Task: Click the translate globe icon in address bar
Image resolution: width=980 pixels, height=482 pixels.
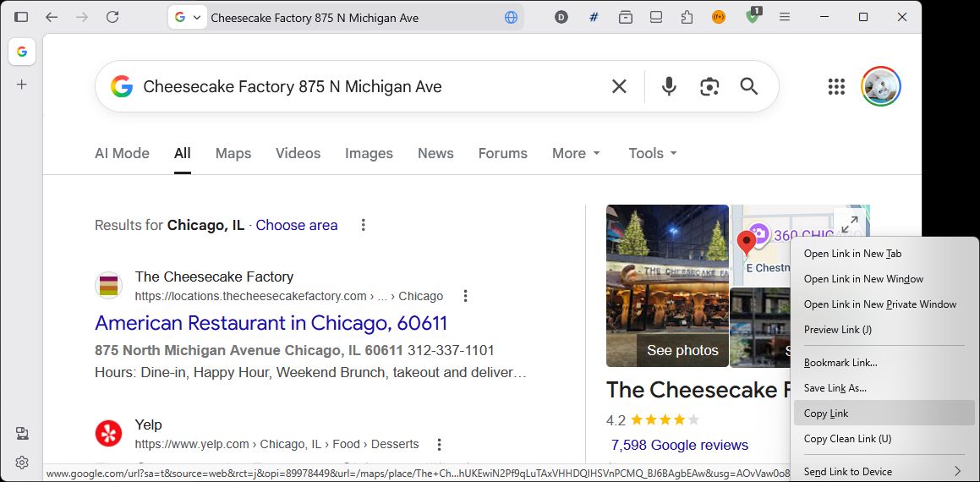Action: click(x=511, y=17)
